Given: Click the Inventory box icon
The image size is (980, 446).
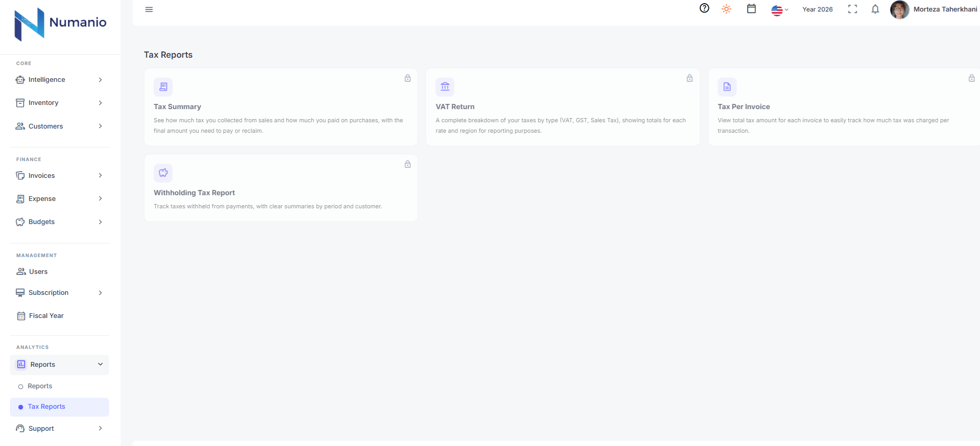Looking at the screenshot, I should click(x=20, y=103).
